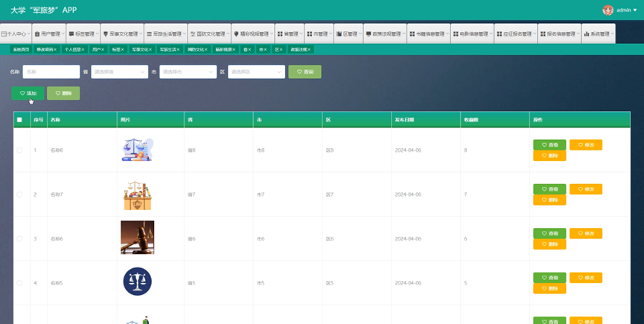The height and width of the screenshot is (324, 644).
Task: Open the 省 select dropdown
Action: coord(120,72)
